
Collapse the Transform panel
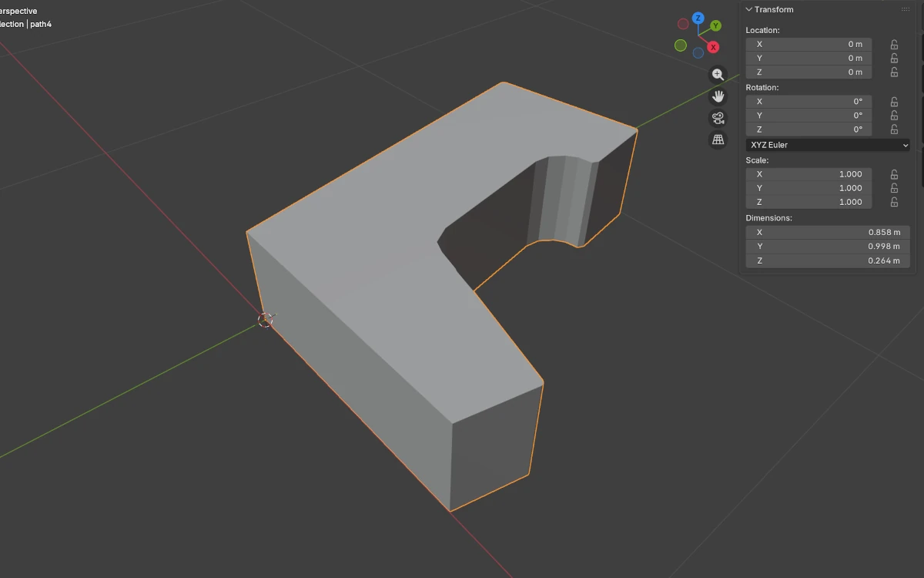click(x=749, y=10)
